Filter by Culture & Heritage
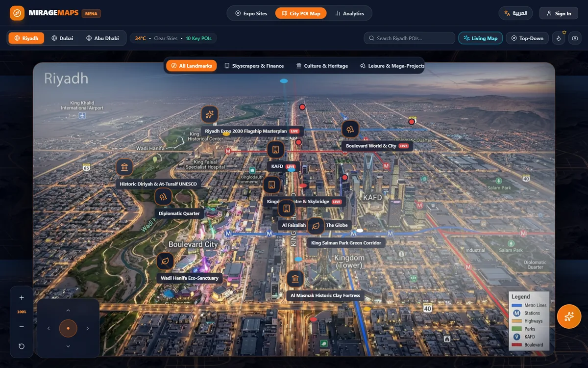 point(322,66)
